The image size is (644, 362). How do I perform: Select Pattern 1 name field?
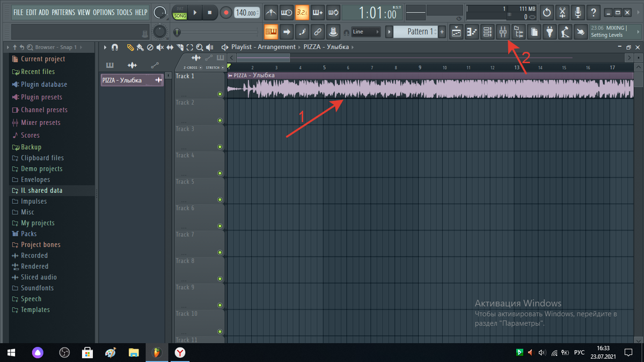coord(416,32)
